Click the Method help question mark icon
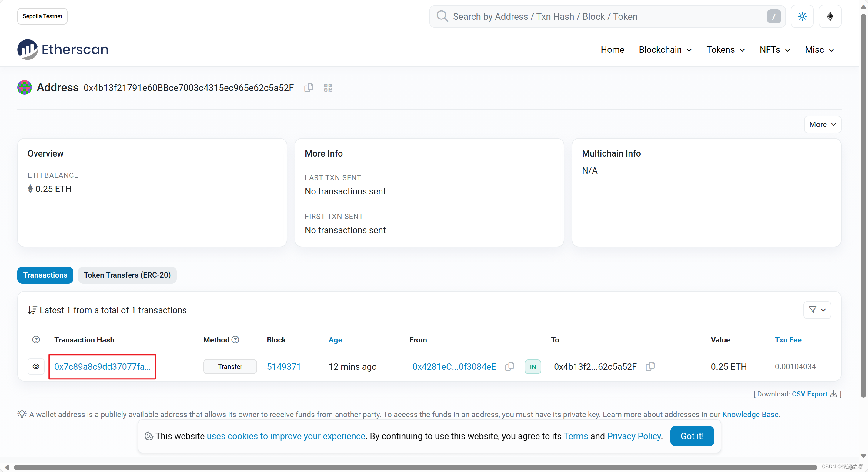This screenshot has width=868, height=472. 235,340
